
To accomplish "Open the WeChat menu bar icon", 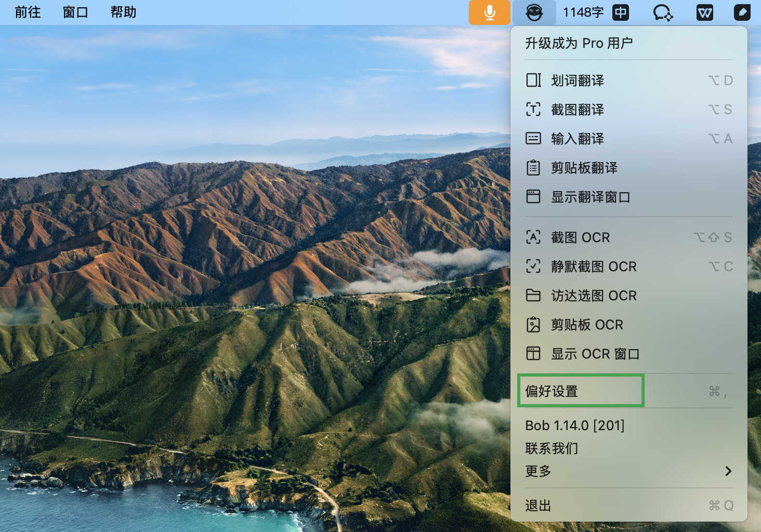I will pyautogui.click(x=663, y=12).
